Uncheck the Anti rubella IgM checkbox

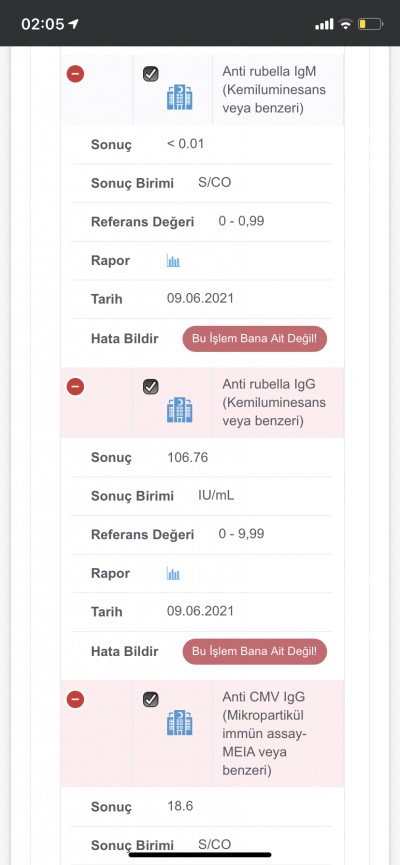151,74
